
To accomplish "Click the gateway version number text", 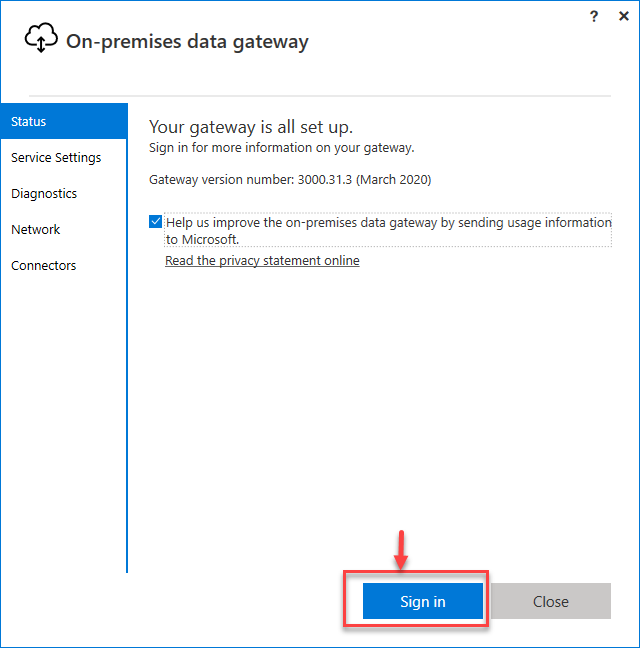I will pos(289,180).
